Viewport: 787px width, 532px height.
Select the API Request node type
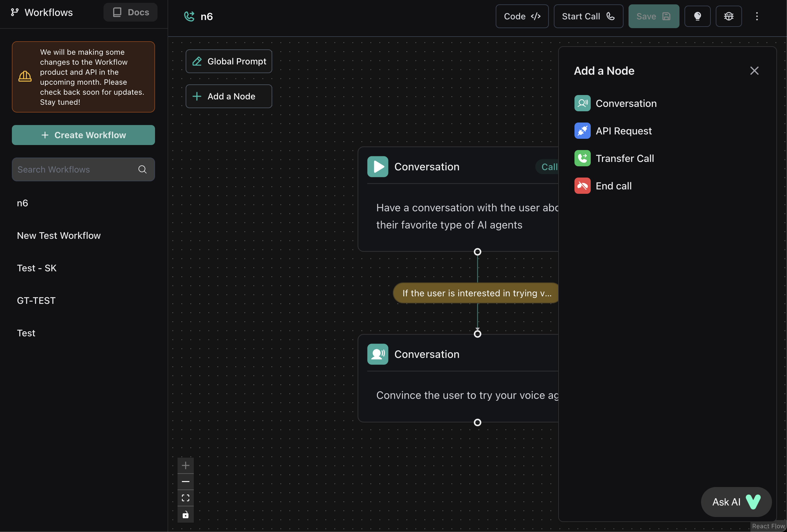[x=623, y=131]
